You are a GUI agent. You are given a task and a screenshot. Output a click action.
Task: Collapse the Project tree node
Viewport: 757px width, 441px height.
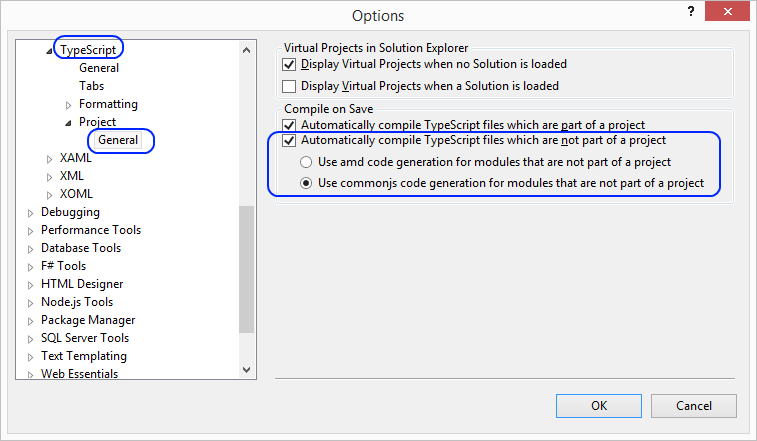[68, 123]
